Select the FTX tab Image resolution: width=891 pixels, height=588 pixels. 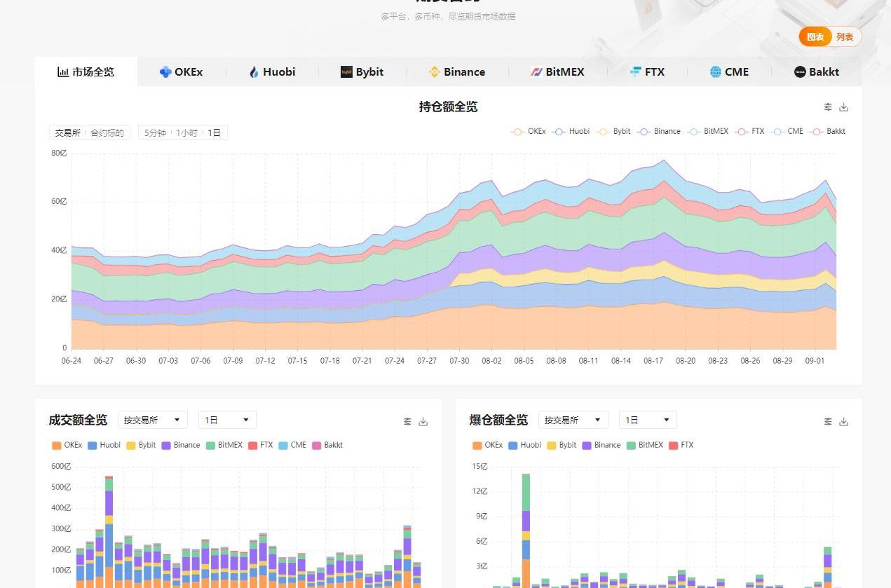(x=647, y=71)
